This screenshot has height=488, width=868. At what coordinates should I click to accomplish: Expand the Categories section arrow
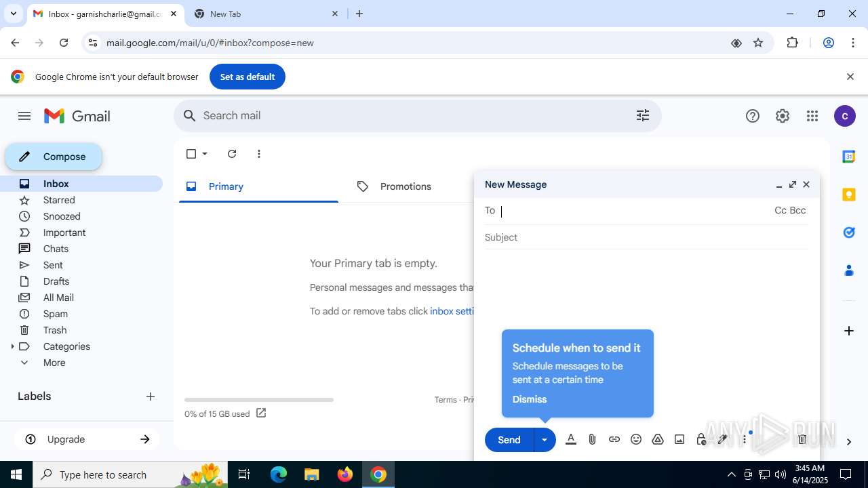pos(12,346)
